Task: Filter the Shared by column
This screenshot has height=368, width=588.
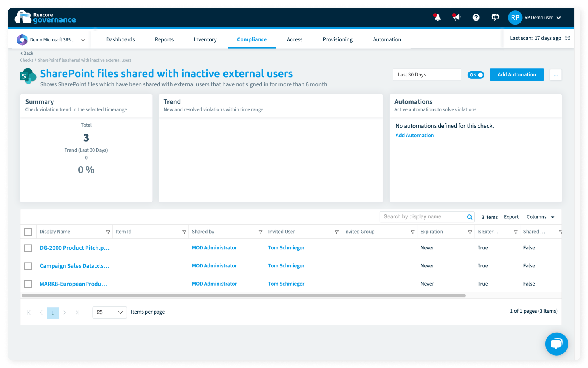Action: pos(260,232)
